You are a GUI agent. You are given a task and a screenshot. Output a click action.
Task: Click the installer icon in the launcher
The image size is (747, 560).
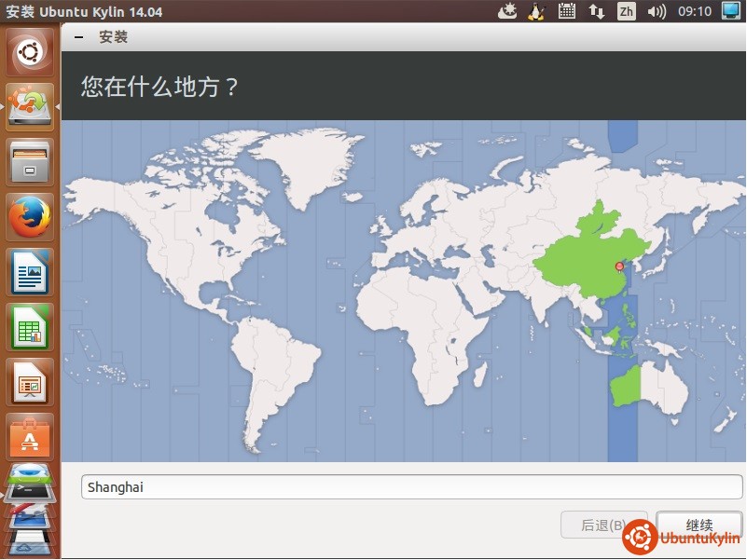click(x=30, y=107)
